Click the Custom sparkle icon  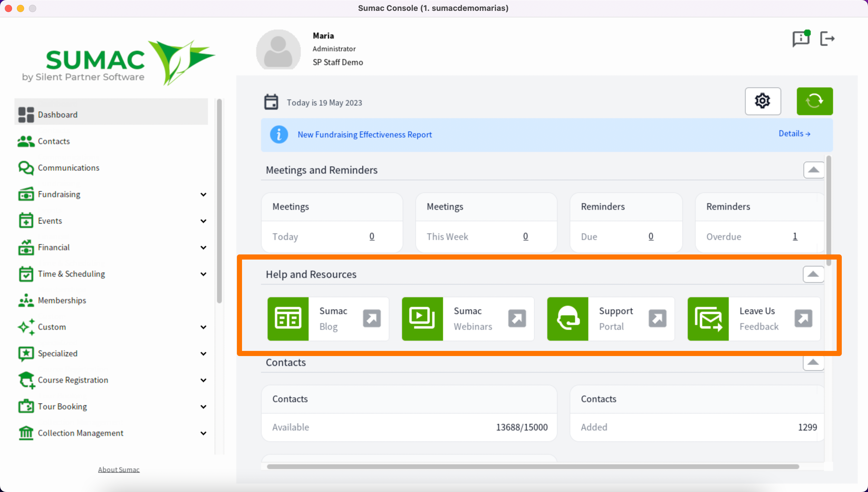(x=26, y=327)
